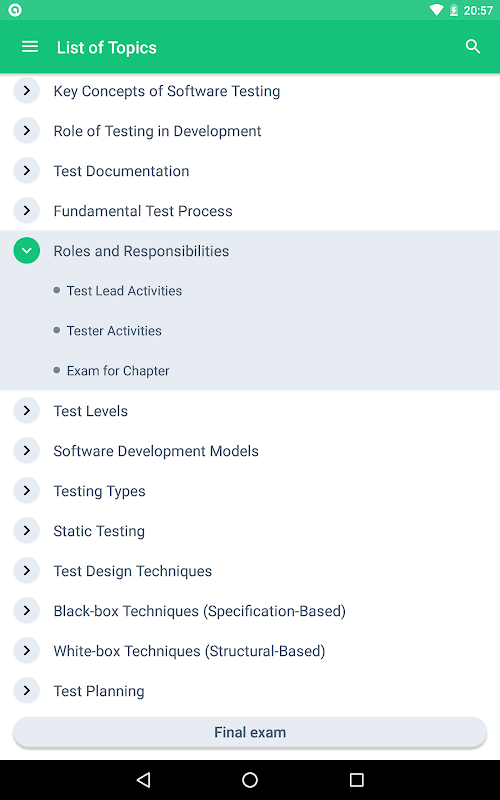
Task: Expand the Test Levels chevron
Action: [27, 411]
